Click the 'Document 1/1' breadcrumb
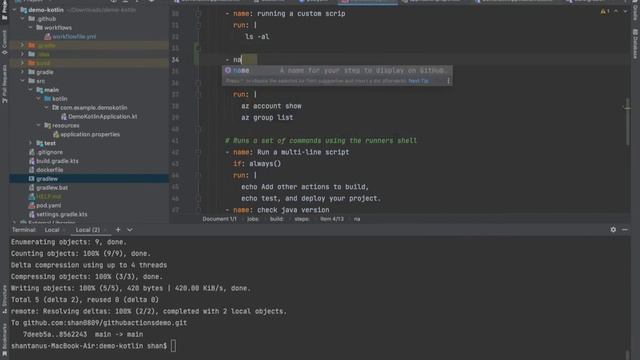 pyautogui.click(x=219, y=219)
